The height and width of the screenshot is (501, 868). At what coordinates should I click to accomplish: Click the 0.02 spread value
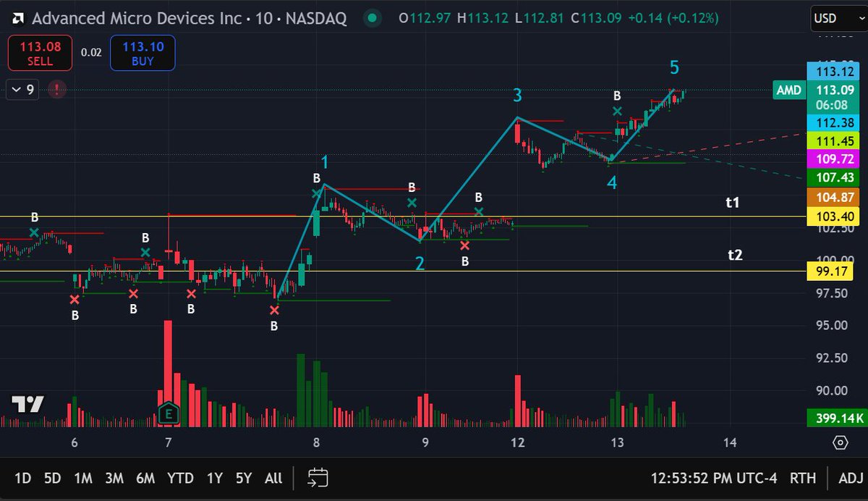91,53
